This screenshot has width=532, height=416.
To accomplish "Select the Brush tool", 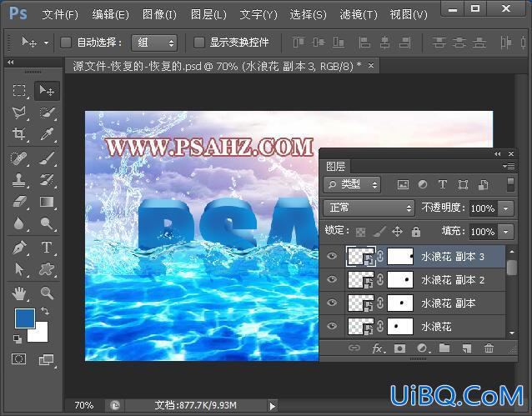I will tap(47, 158).
